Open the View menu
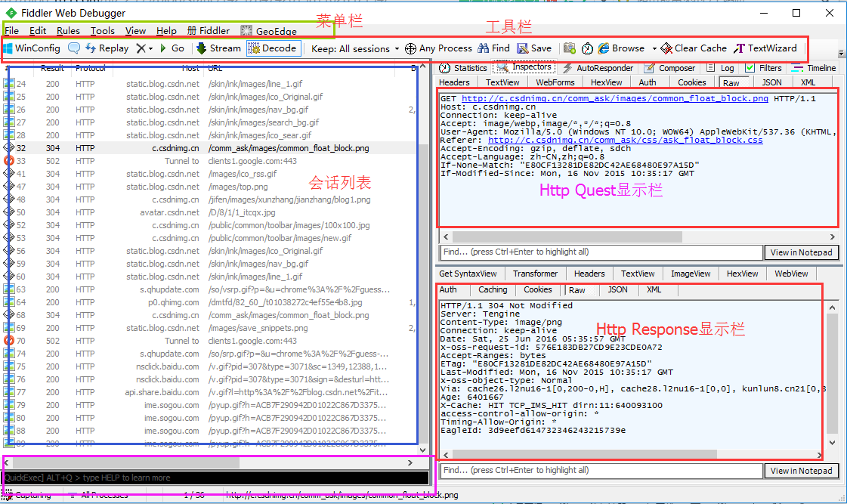 (x=135, y=31)
